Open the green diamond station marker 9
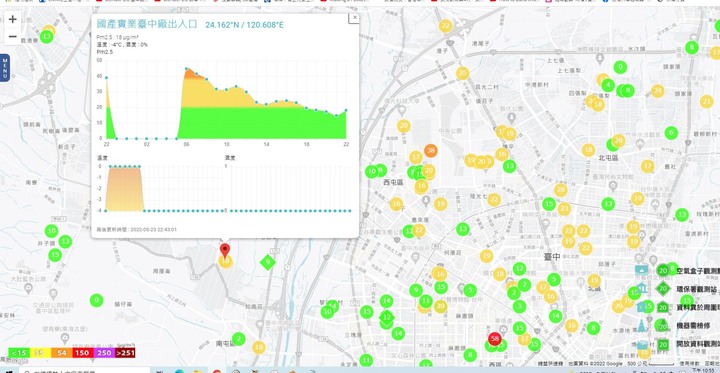The image size is (720, 373). 268,263
